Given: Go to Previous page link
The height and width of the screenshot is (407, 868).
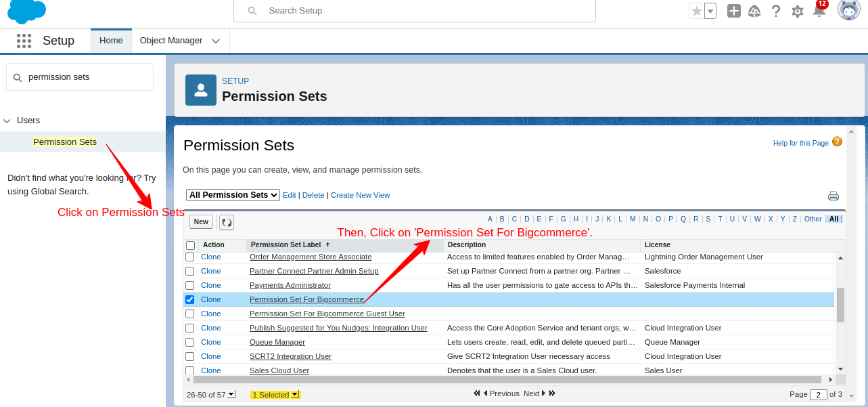Looking at the screenshot, I should point(505,393).
